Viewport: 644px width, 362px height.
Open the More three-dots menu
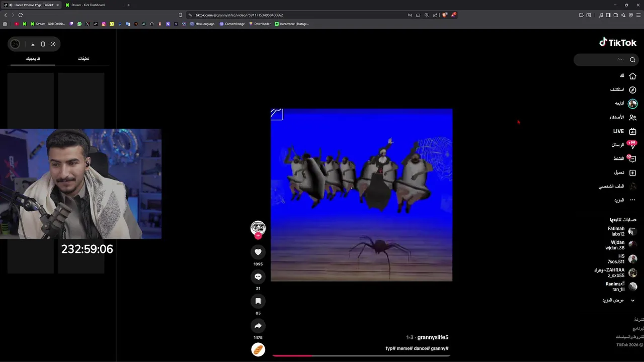pos(632,200)
